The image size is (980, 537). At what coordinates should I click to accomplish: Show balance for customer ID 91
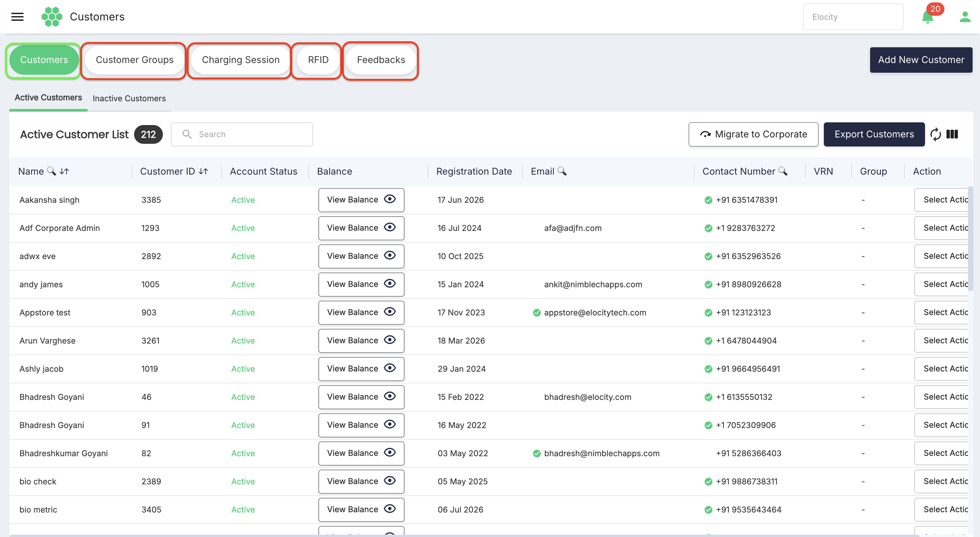[x=361, y=425]
